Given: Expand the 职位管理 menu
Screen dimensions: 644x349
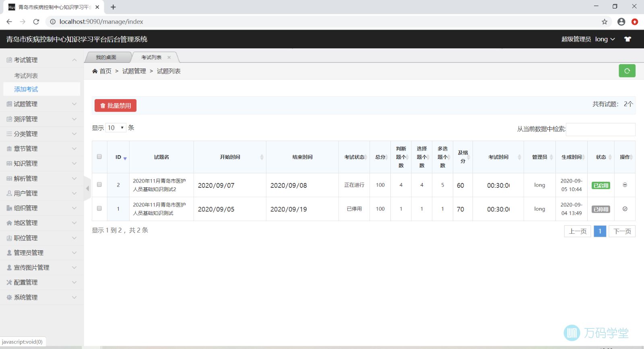Looking at the screenshot, I should pos(42,238).
